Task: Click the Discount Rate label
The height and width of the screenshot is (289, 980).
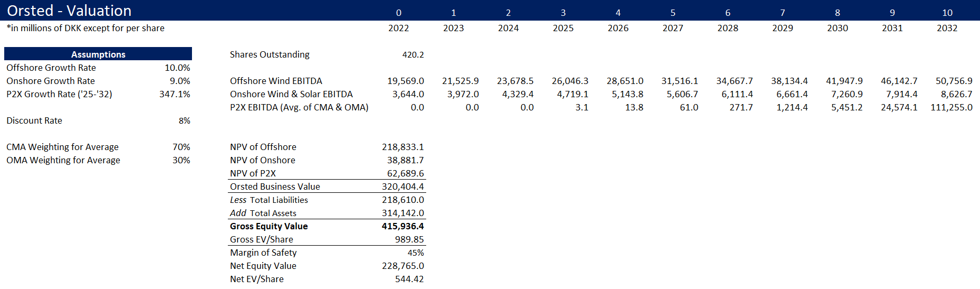Action: [34, 120]
